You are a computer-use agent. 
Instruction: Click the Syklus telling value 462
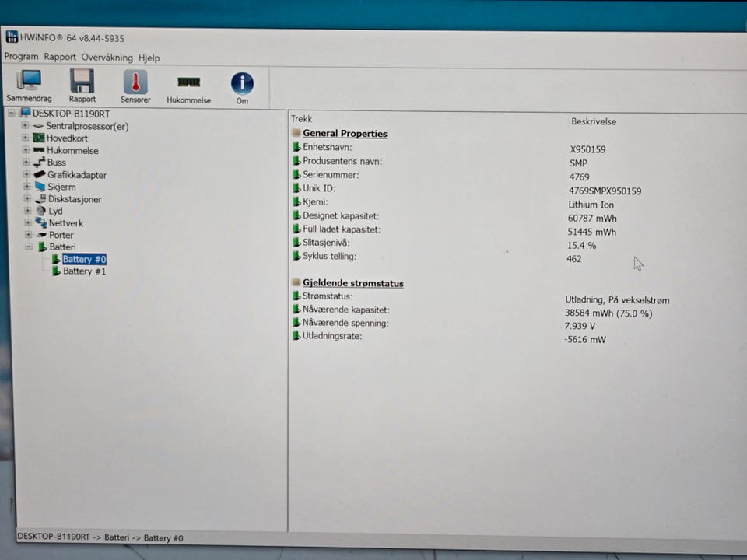tap(573, 258)
